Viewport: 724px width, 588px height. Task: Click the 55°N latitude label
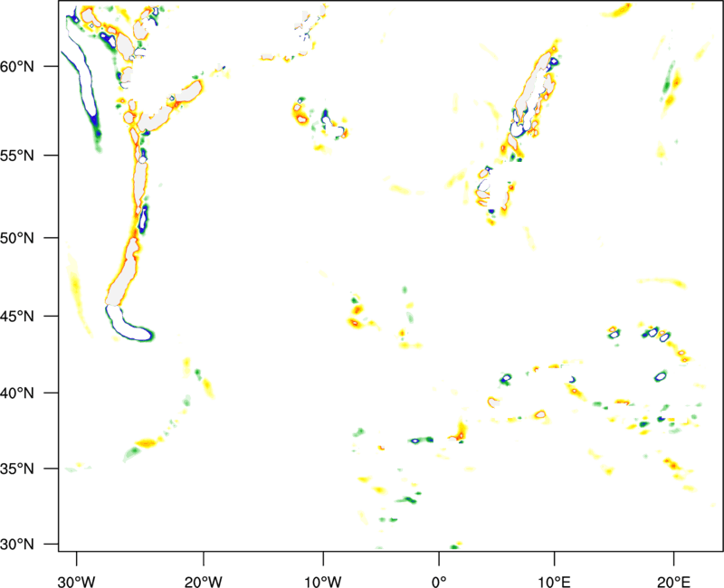[x=17, y=155]
